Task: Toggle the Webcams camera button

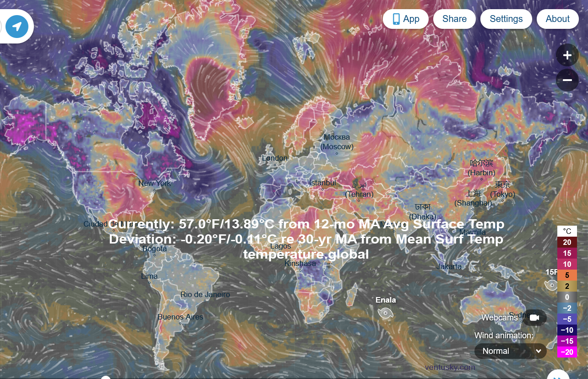Action: point(534,317)
